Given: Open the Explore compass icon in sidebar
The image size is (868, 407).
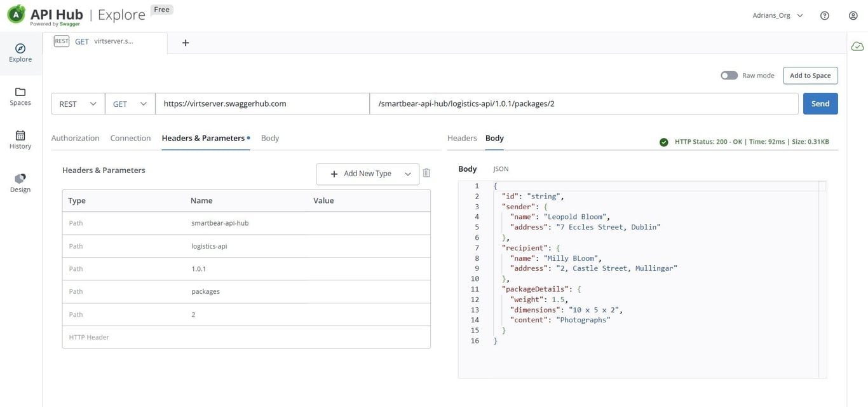Looking at the screenshot, I should [x=20, y=48].
